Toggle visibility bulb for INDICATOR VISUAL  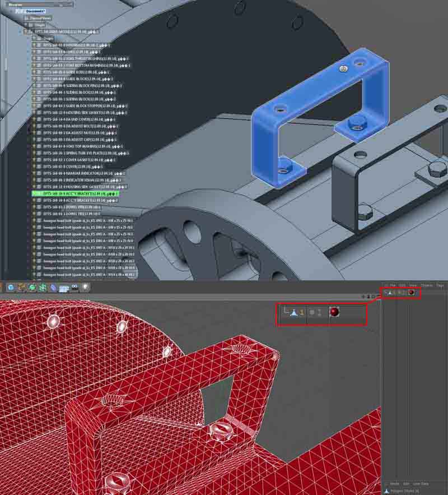click(34, 180)
